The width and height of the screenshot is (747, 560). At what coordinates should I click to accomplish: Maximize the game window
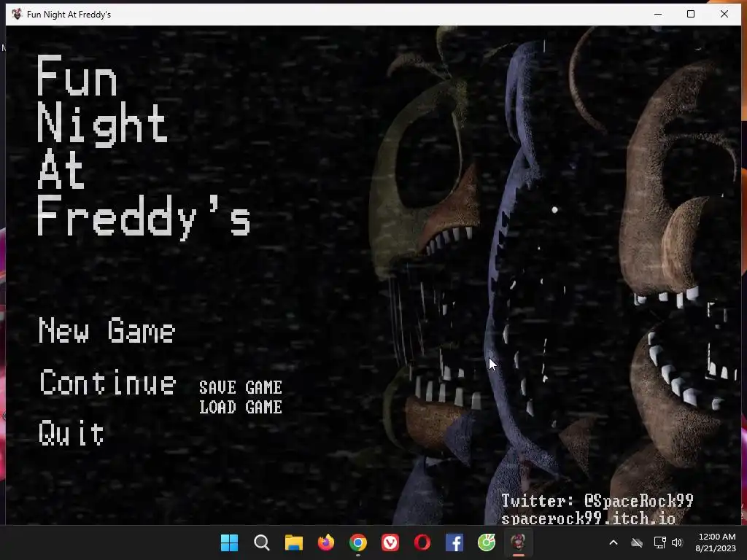tap(691, 15)
